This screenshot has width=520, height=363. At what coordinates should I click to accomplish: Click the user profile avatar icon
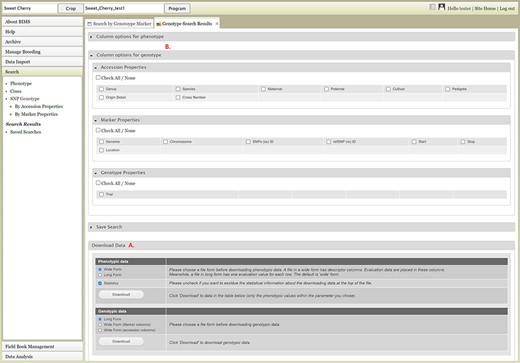coord(442,7)
